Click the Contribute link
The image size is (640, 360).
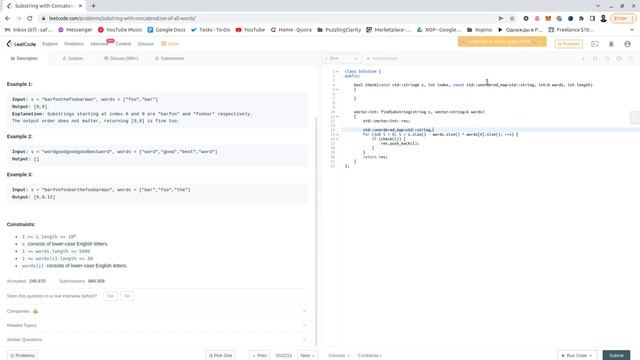coord(370,356)
